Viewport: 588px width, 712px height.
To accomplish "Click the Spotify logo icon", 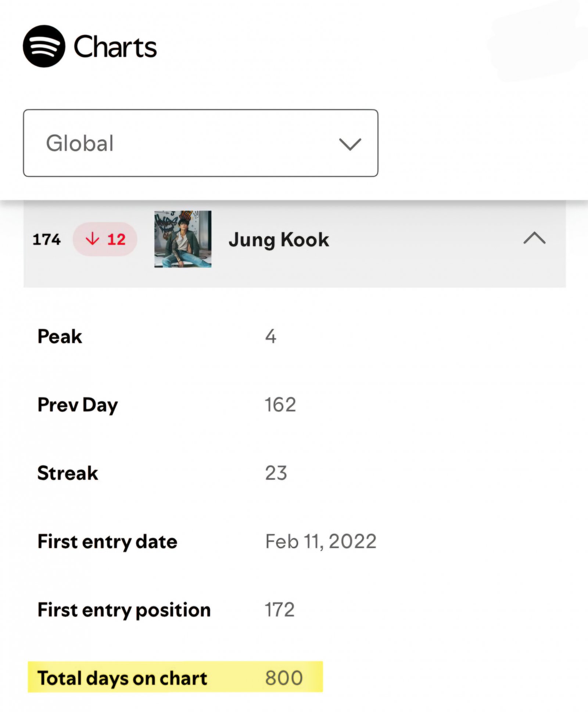I will coord(44,46).
